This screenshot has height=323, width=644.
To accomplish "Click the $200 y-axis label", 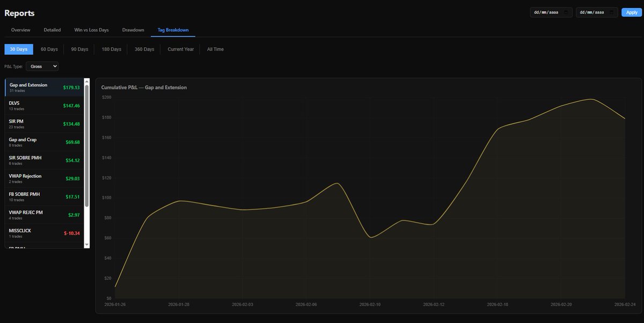I will [106, 98].
